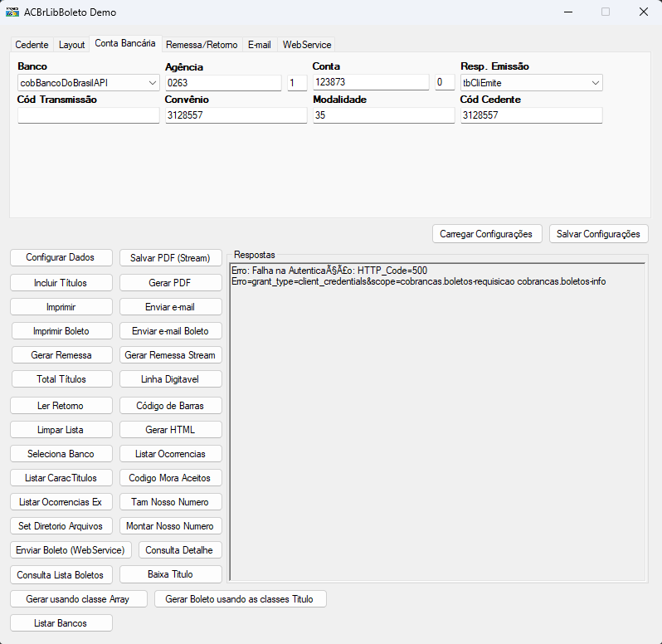The height and width of the screenshot is (644, 662).
Task: Click inside the Respostas output text box
Action: click(x=437, y=422)
